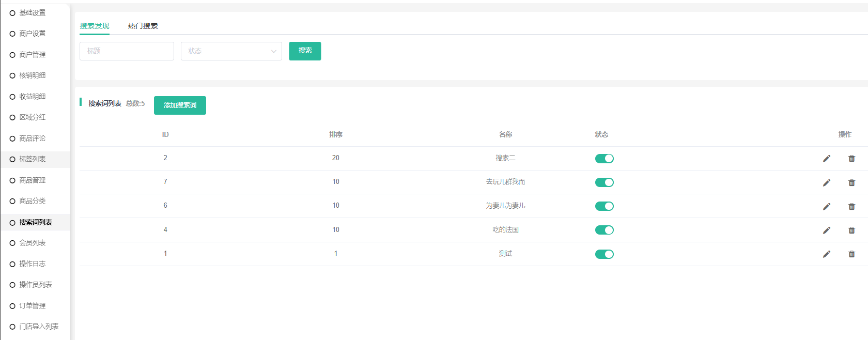
Task: Open the 状态 dropdown filter
Action: (231, 51)
